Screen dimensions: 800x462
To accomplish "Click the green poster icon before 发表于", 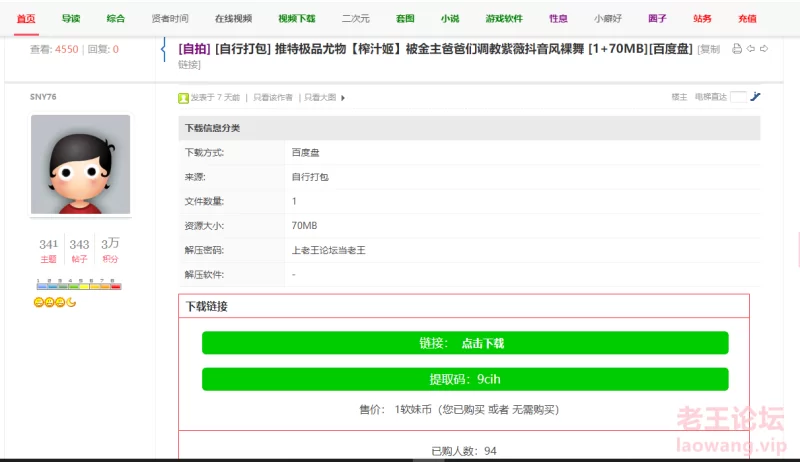I will [183, 98].
